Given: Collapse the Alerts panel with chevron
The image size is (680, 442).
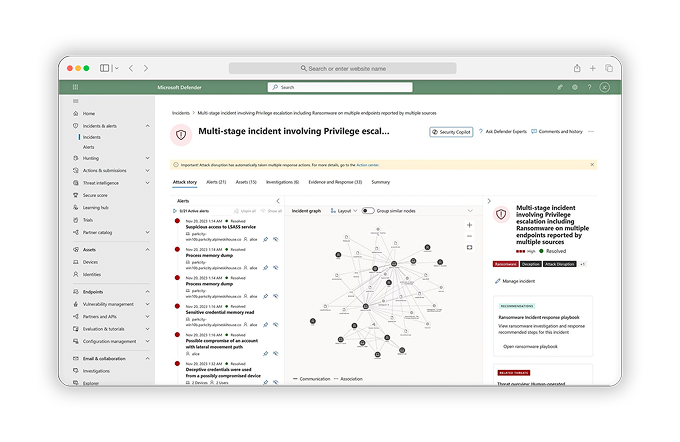Looking at the screenshot, I should click(x=277, y=200).
